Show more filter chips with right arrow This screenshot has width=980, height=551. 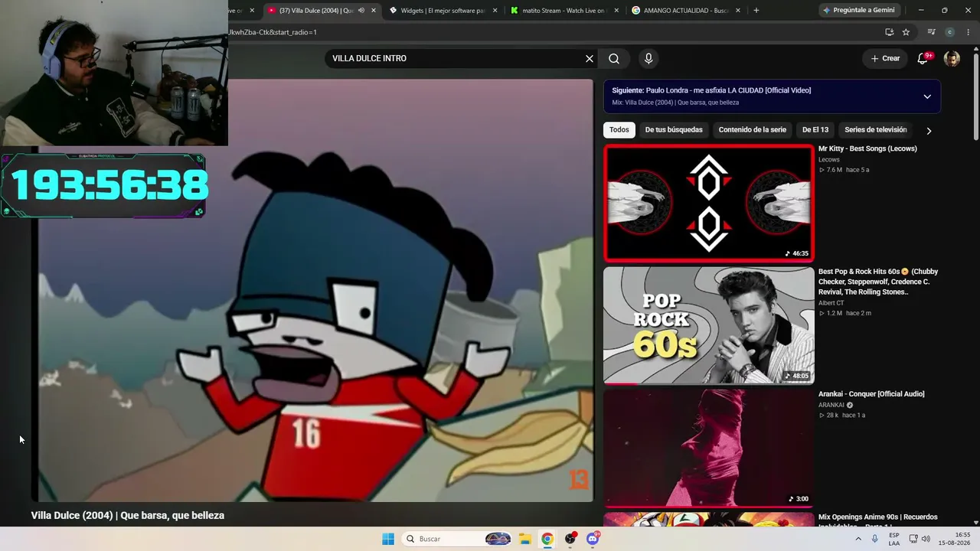[929, 131]
